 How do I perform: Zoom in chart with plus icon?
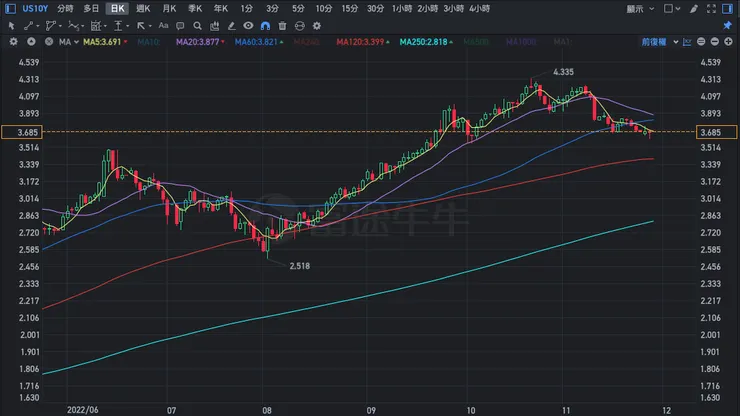728,42
